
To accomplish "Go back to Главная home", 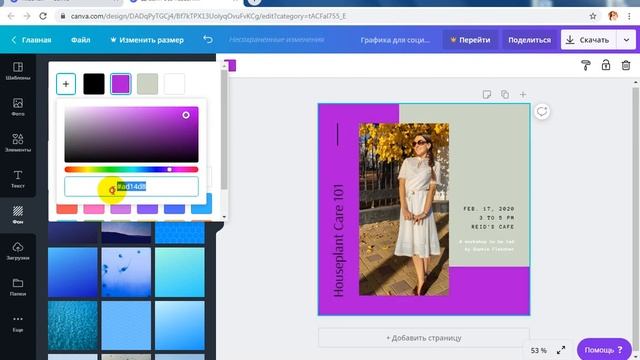I will click(x=31, y=40).
